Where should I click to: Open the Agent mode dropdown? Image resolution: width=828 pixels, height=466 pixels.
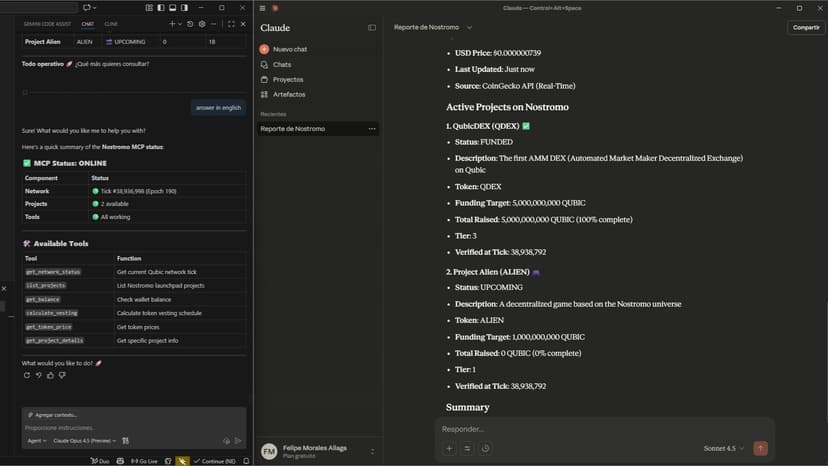tap(36, 441)
